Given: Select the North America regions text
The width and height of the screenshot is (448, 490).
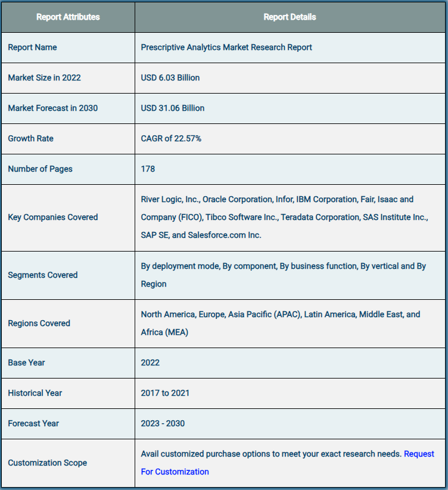Looking at the screenshot, I should (x=281, y=323).
